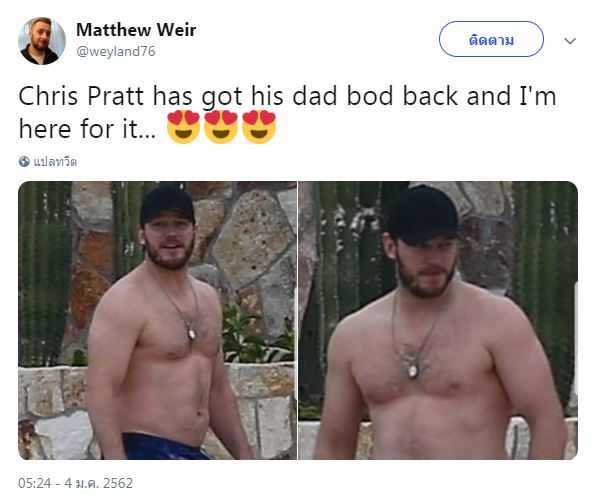Open Matthew Weir's profile avatar
This screenshot has width=605, height=500.
coord(42,41)
